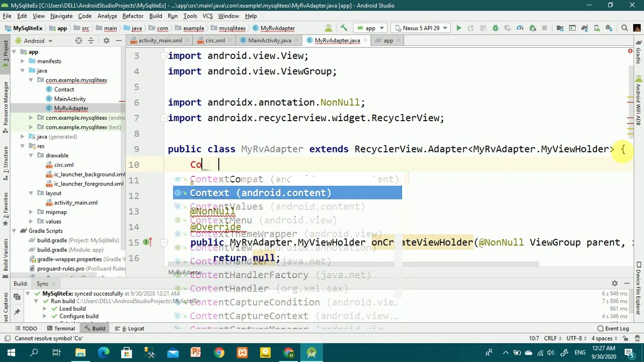Open Search Everywhere magnifier icon
Screen dimensions: 644x362
click(624, 28)
